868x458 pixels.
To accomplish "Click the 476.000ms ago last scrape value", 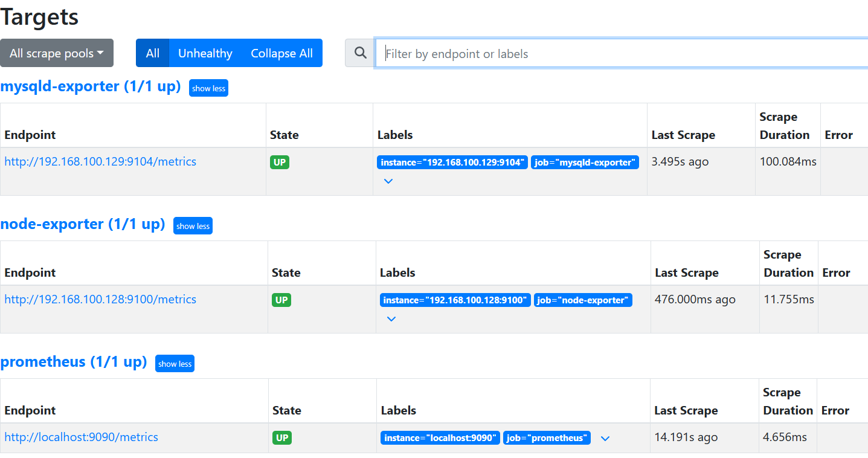I will click(695, 299).
